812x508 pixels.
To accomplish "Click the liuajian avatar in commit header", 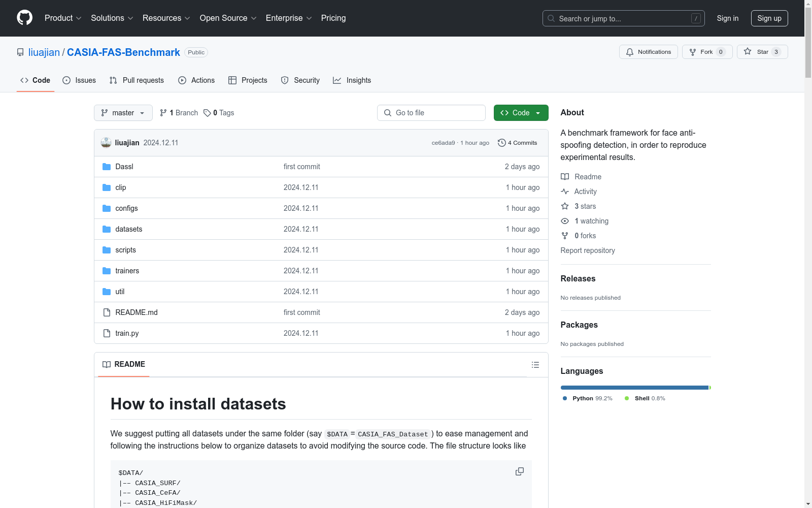I will (x=106, y=143).
